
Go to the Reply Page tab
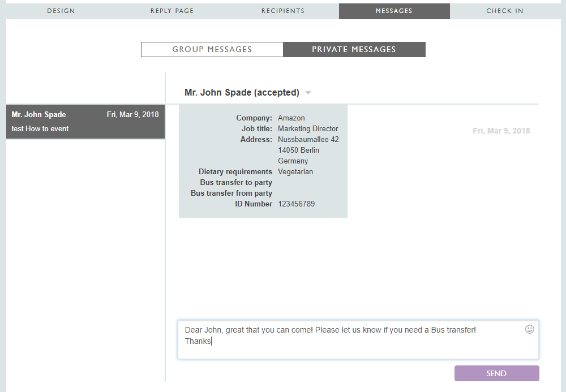click(172, 11)
